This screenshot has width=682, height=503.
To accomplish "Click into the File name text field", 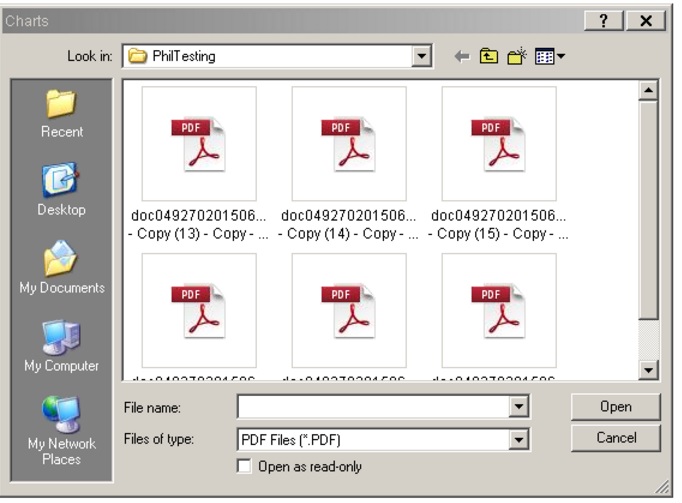I will [x=372, y=407].
